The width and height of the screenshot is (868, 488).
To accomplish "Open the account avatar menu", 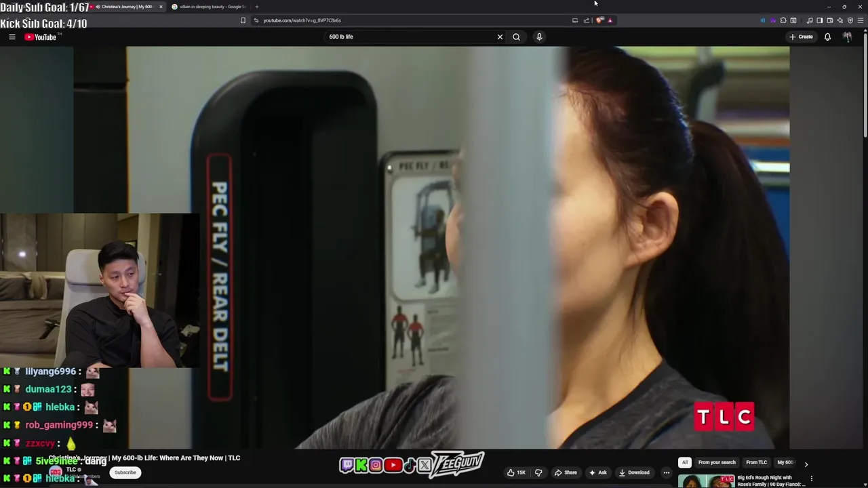I will coord(848,37).
